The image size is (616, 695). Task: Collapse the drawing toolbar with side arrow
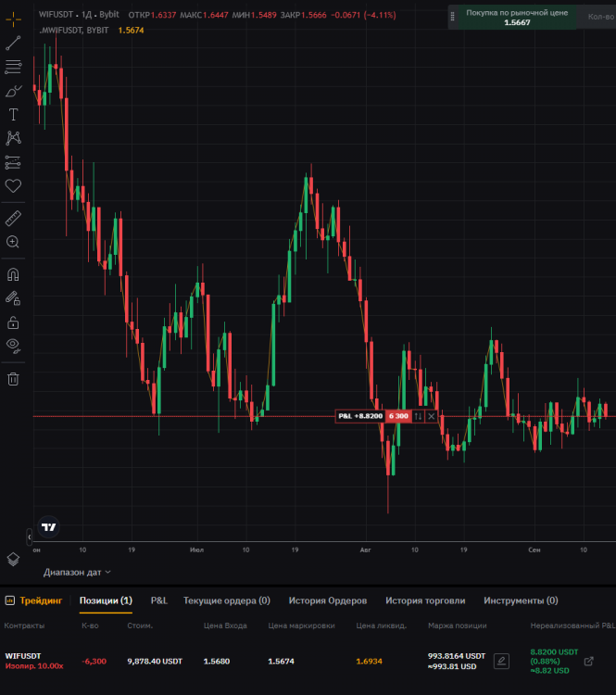(29, 536)
